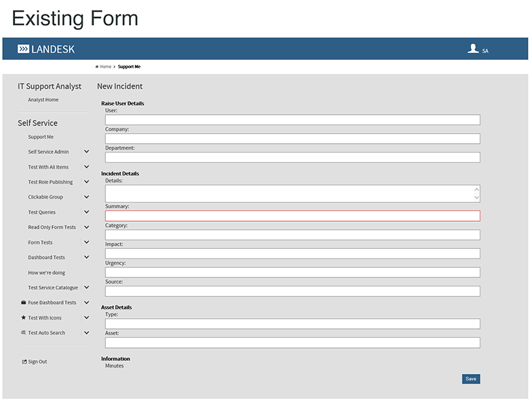The height and width of the screenshot is (405, 532).
Task: Expand the Test Queries chevron
Action: [x=86, y=212]
